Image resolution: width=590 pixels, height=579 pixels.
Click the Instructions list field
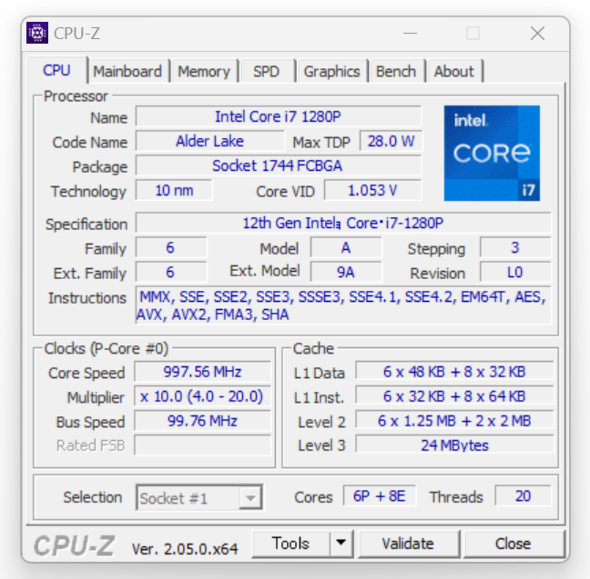[x=343, y=305]
